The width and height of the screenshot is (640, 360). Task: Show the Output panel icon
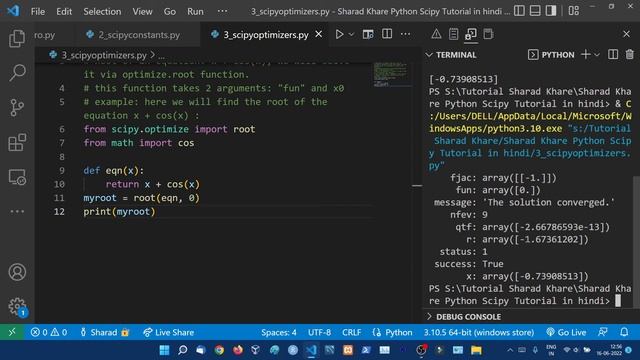click(x=453, y=34)
